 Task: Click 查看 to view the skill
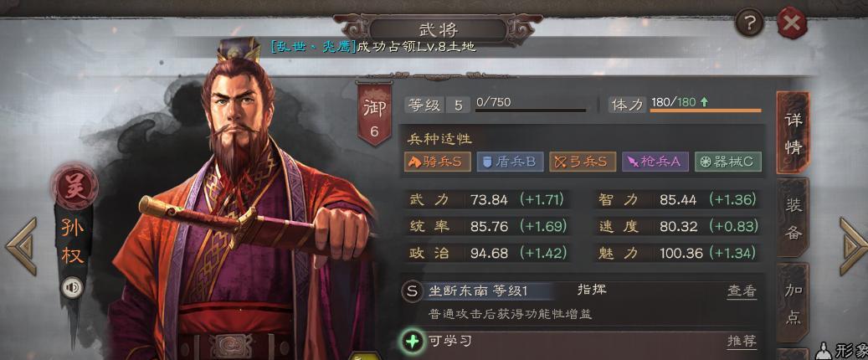(742, 291)
